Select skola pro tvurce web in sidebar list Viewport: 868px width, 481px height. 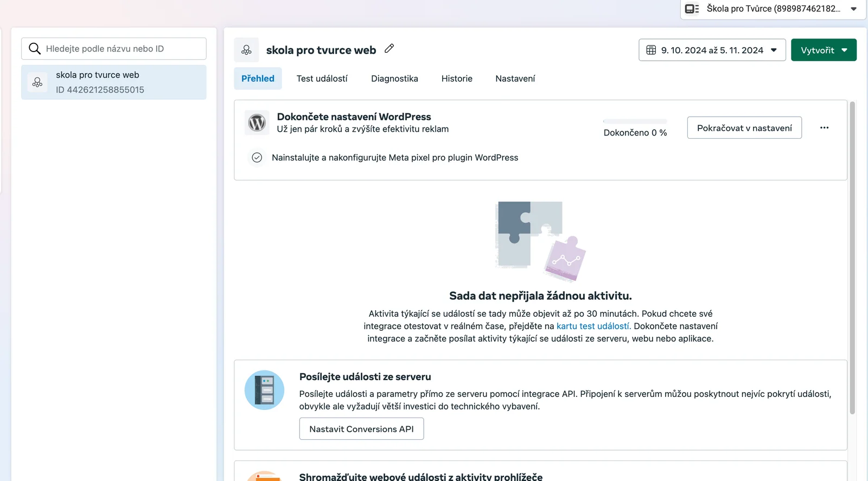pos(114,82)
